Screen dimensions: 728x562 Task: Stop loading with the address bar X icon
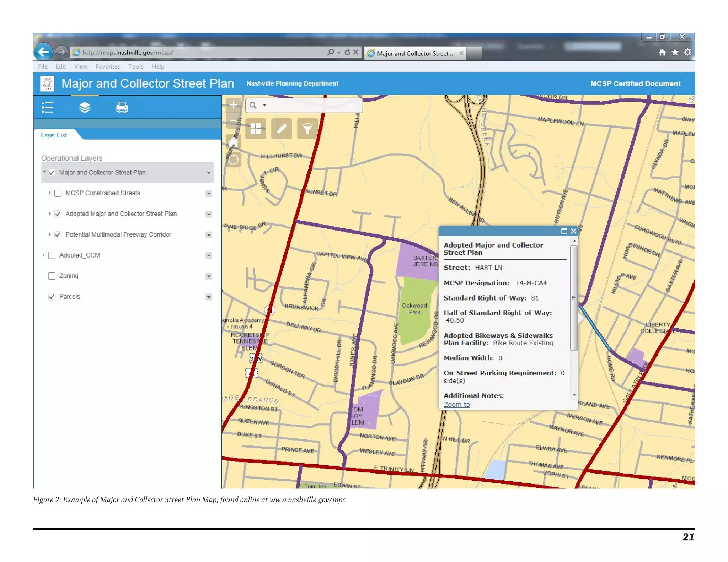click(355, 52)
